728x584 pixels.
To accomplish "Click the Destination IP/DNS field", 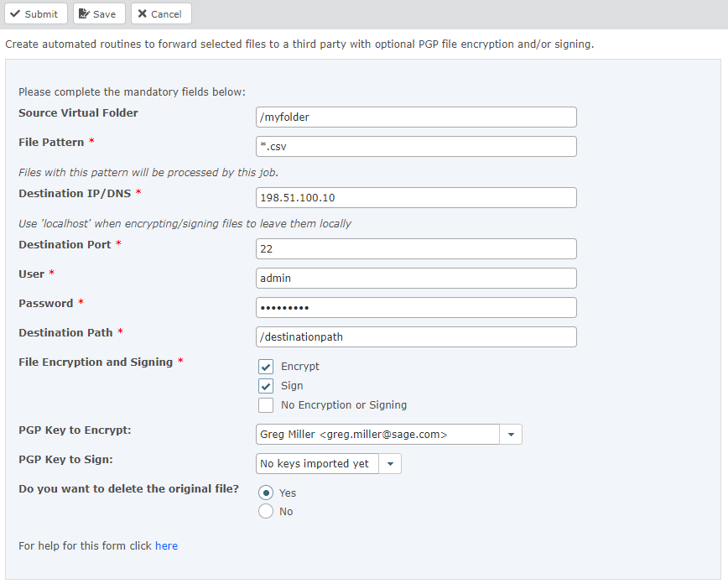I will [416, 197].
